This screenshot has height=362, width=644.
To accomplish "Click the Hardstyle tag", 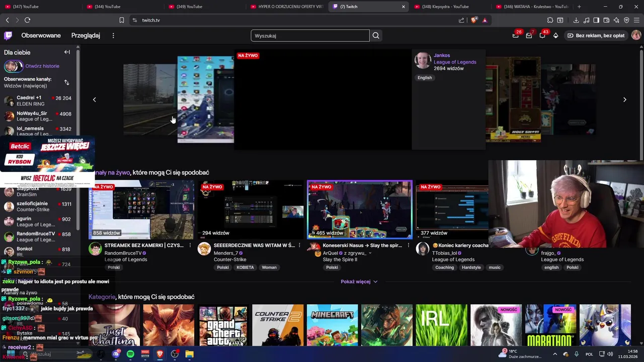I will coord(471,267).
